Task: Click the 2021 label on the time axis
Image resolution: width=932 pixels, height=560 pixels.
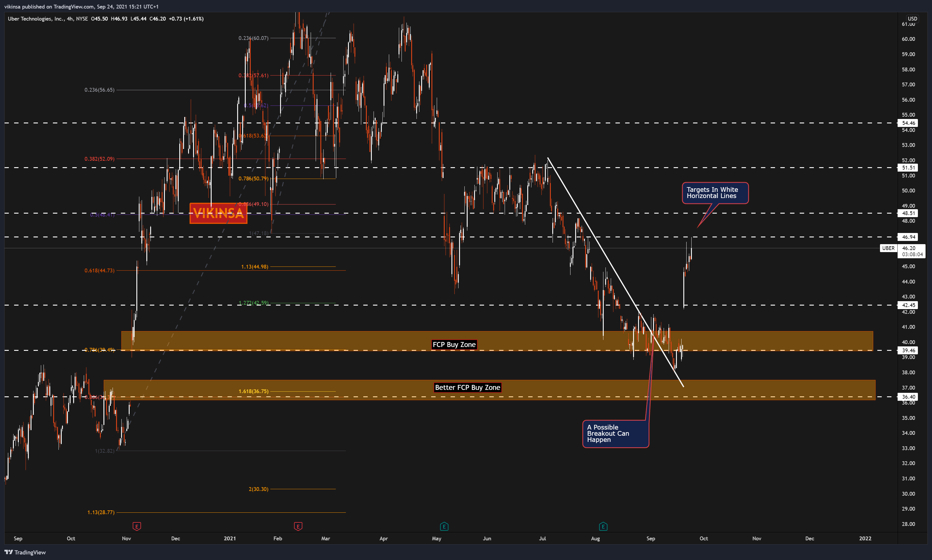Action: [230, 539]
